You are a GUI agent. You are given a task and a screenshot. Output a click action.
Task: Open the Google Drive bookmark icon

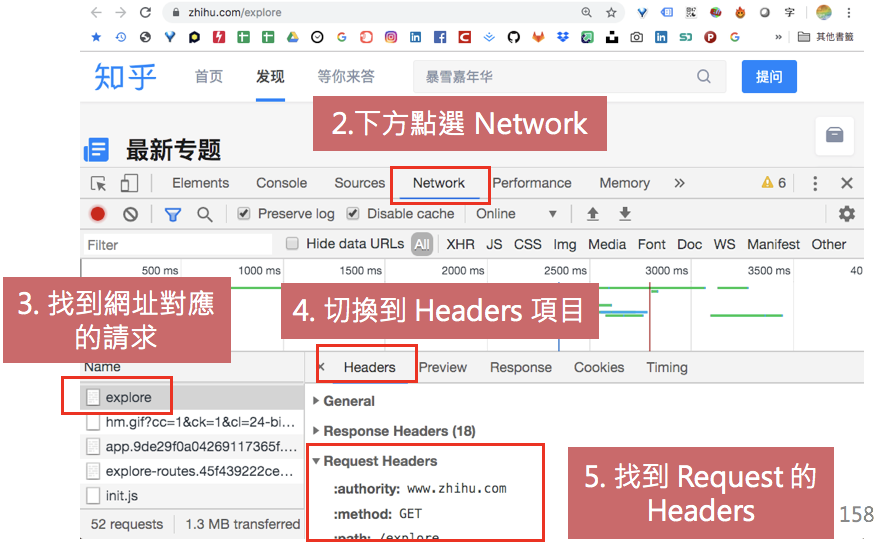point(292,37)
